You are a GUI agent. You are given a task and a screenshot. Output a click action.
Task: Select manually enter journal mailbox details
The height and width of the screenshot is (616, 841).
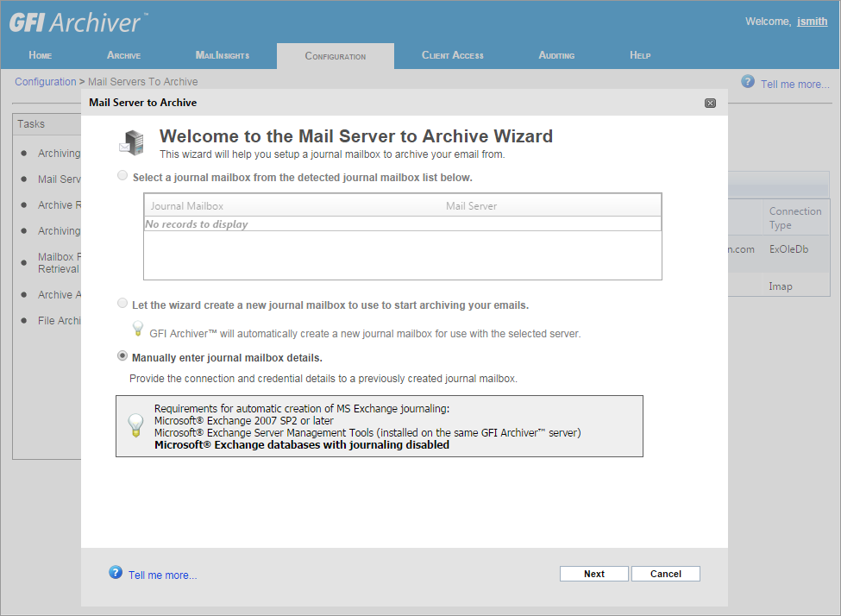(x=122, y=356)
